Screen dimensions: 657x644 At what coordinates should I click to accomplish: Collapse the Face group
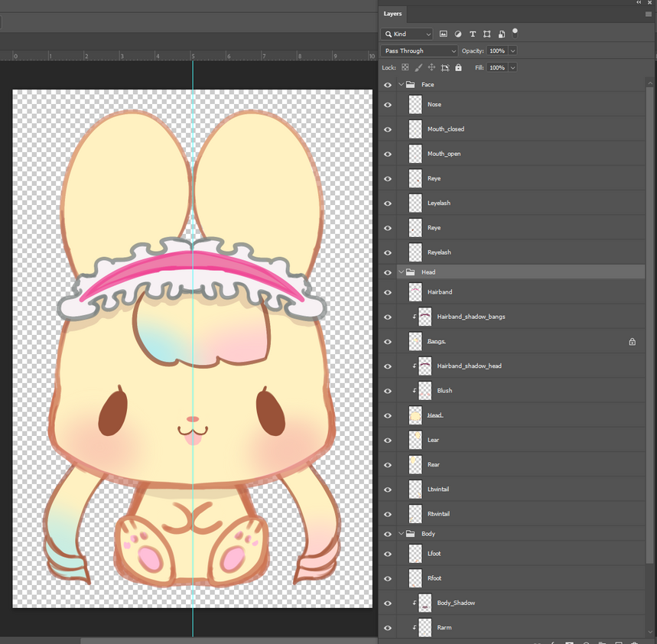click(x=400, y=85)
